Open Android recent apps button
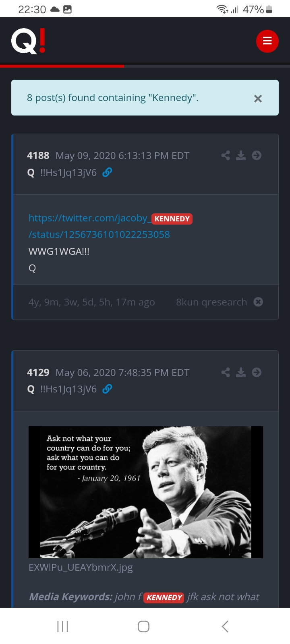This screenshot has height=644, width=290. point(63,626)
